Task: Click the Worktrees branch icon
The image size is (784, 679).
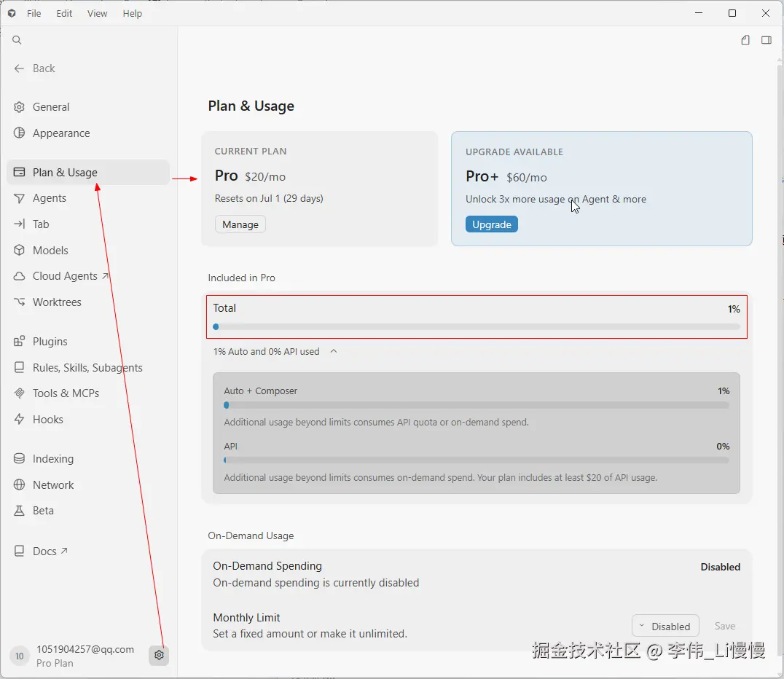Action: click(19, 302)
